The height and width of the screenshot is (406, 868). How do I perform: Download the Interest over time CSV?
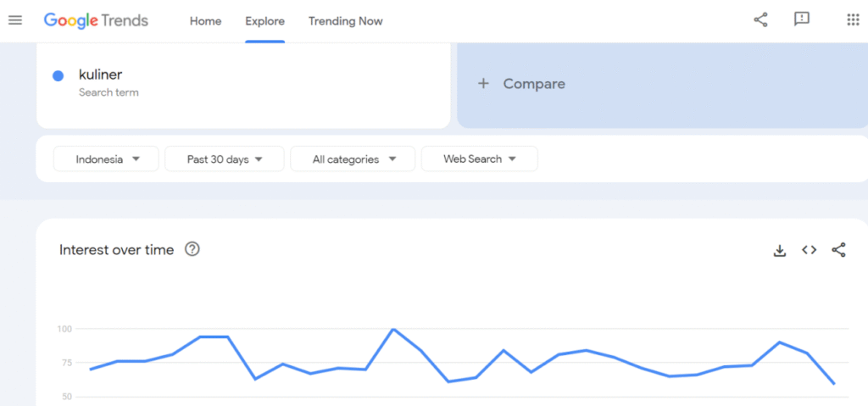tap(780, 250)
